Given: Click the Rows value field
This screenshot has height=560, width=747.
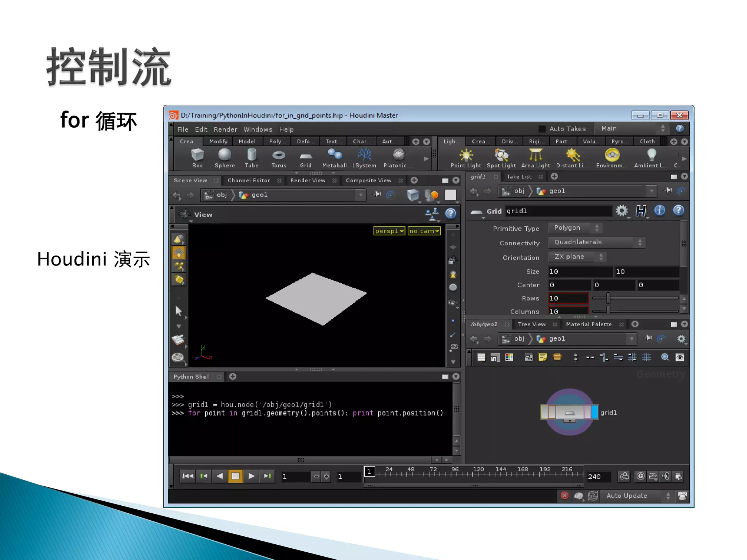Looking at the screenshot, I should point(568,298).
